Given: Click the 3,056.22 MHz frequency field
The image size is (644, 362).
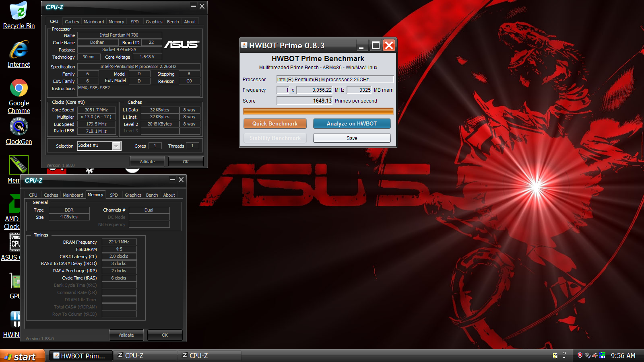Looking at the screenshot, I should coord(315,90).
